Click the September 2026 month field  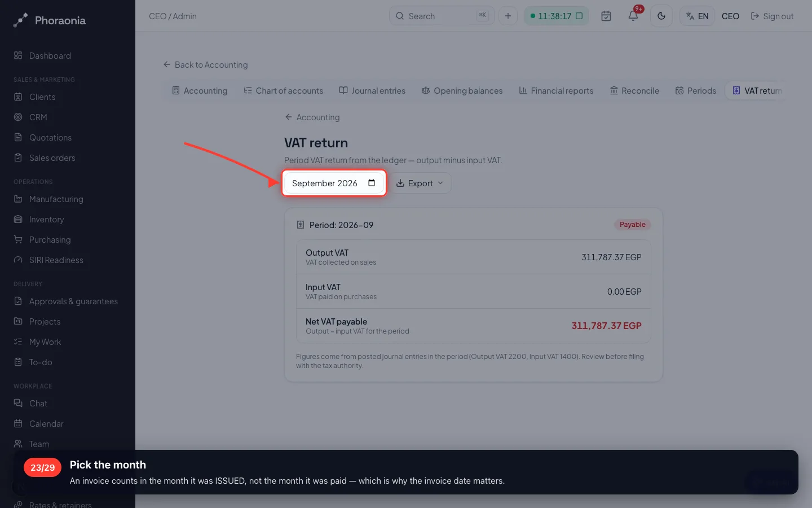pyautogui.click(x=334, y=183)
